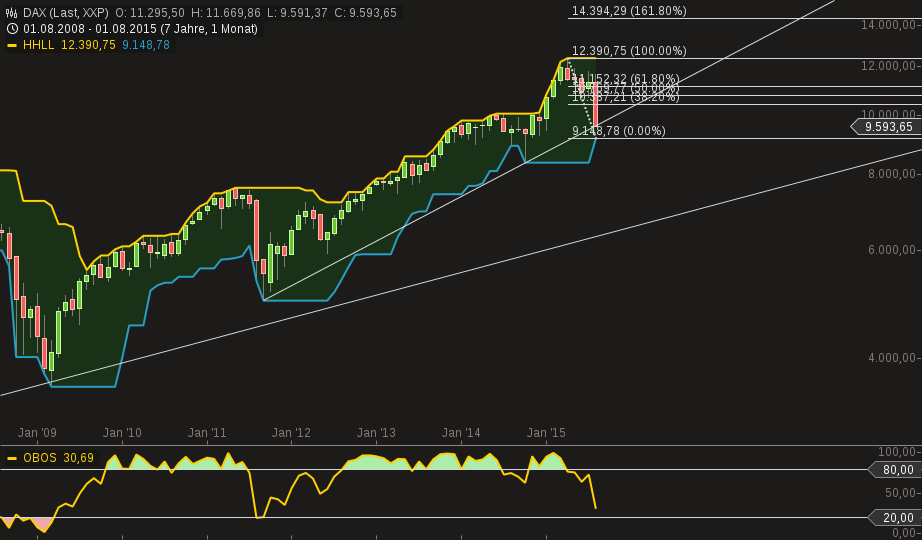Click the HHLL lower value 9.148,78
Viewport: 922px width, 540px height.
146,45
